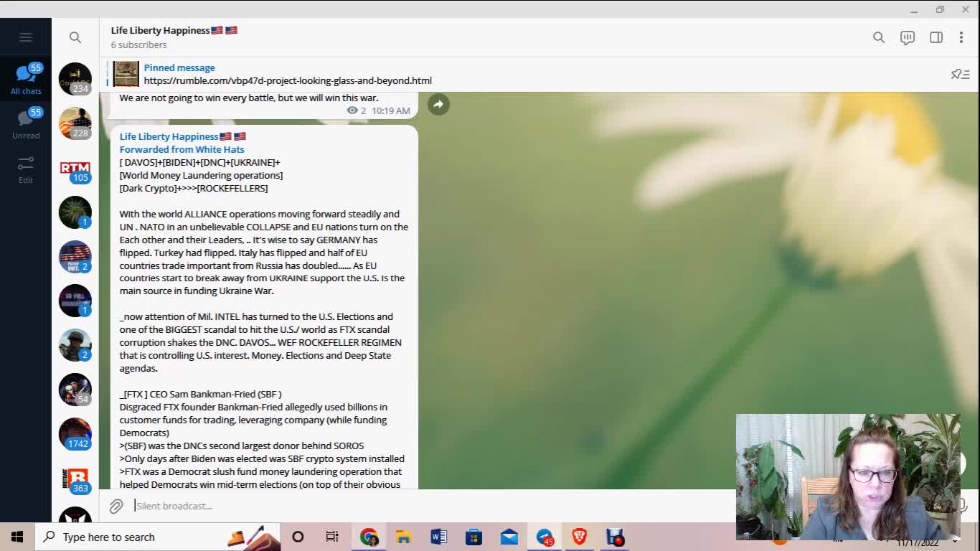Open Microsoft Store from taskbar
This screenshot has width=980, height=551.
[473, 537]
